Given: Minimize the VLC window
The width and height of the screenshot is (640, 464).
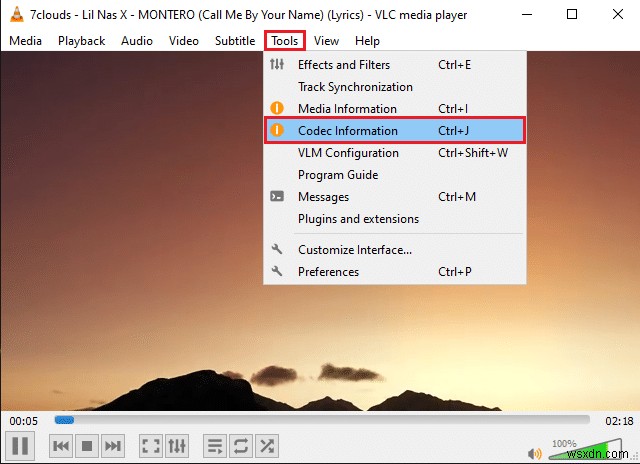Looking at the screenshot, I should pos(527,15).
